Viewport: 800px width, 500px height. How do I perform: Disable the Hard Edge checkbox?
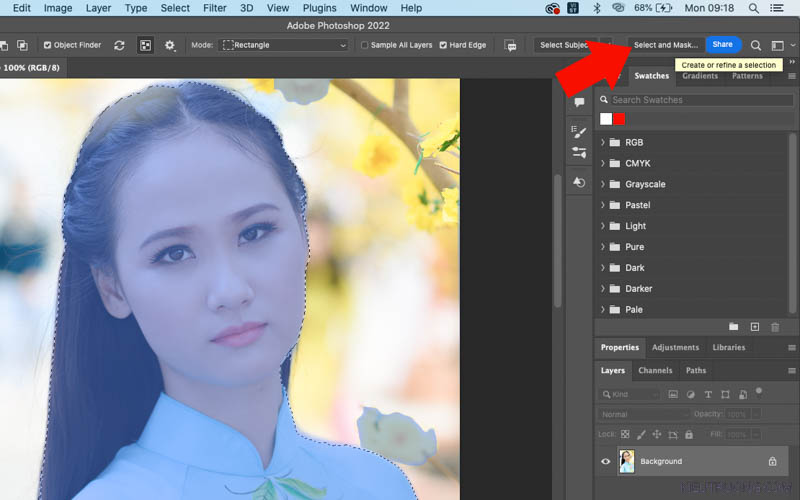coord(443,45)
